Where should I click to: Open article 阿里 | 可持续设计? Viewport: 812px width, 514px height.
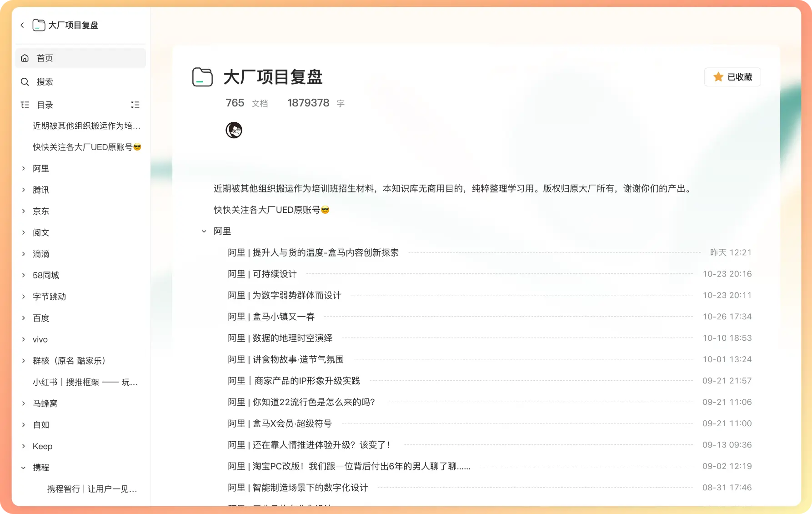(x=262, y=274)
